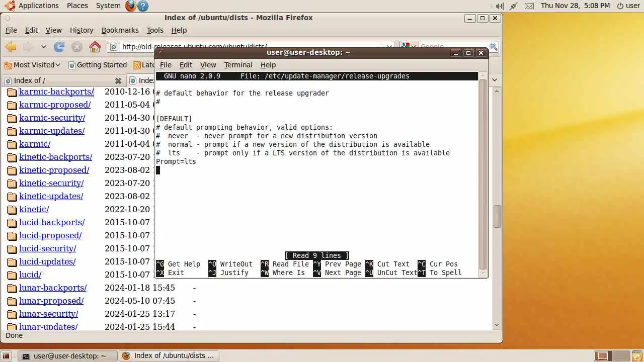The width and height of the screenshot is (644, 362).
Task: Close the 'Index of /' Firefox tab
Action: coord(118,80)
